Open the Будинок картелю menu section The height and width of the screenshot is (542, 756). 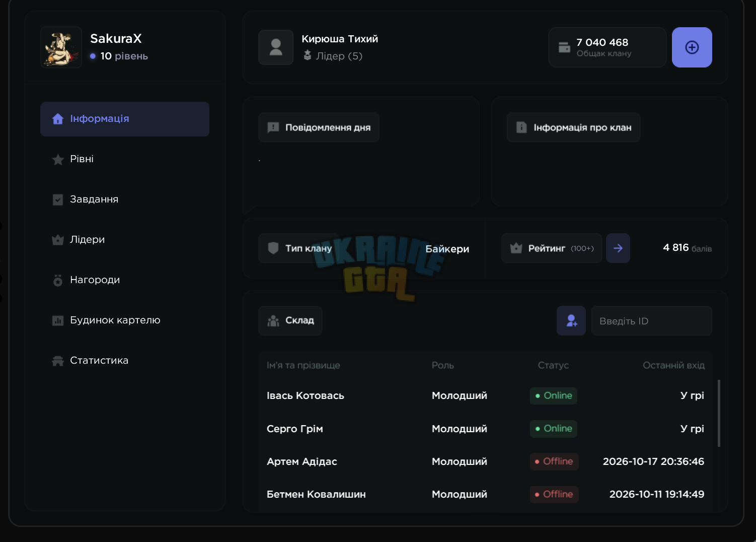click(x=125, y=320)
